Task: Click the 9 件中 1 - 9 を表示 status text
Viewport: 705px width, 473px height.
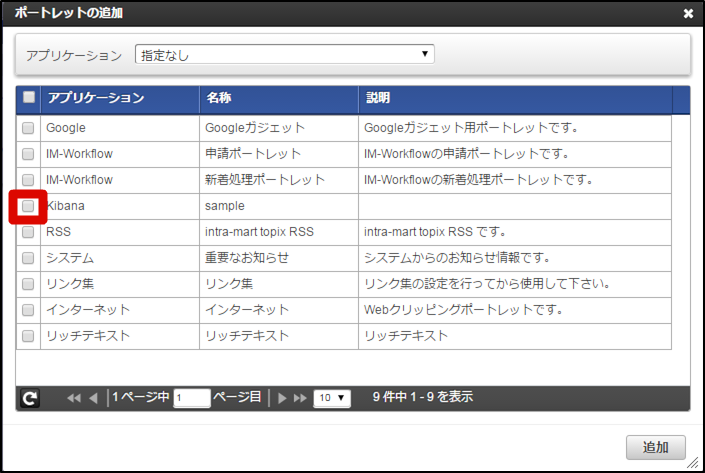Action: click(x=423, y=397)
